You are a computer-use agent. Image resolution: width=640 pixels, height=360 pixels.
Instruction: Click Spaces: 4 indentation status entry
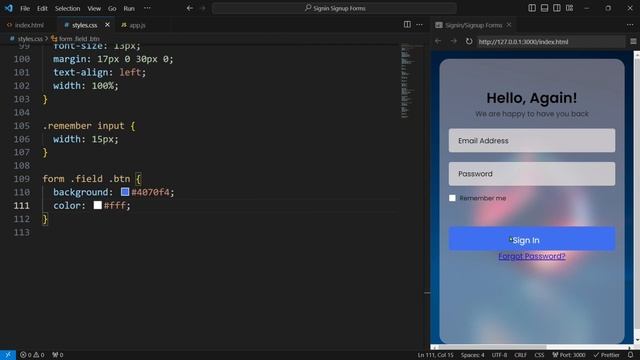472,355
